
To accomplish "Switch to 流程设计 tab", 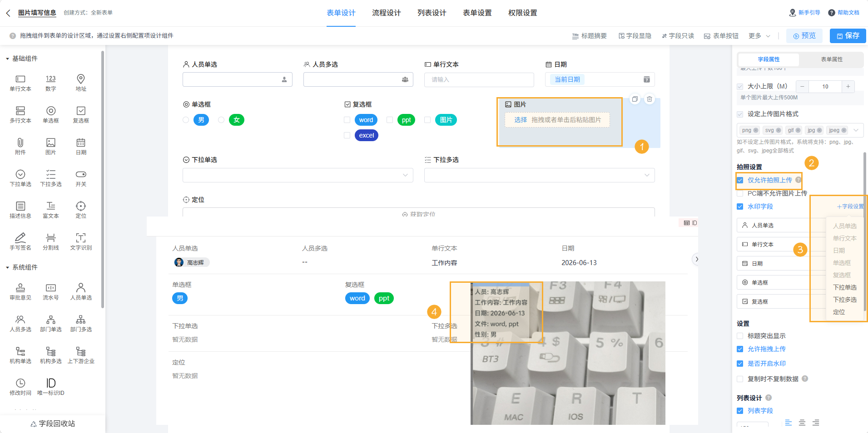I will coord(387,13).
